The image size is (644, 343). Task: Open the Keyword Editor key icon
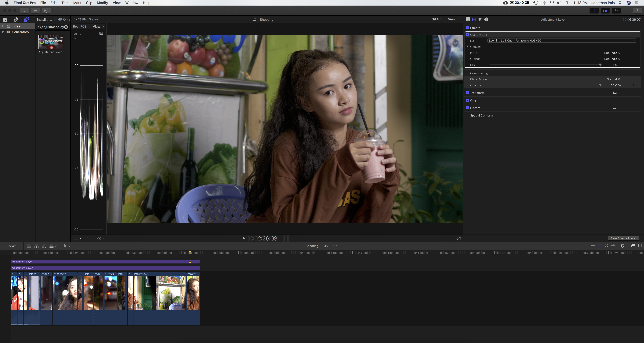point(35,10)
